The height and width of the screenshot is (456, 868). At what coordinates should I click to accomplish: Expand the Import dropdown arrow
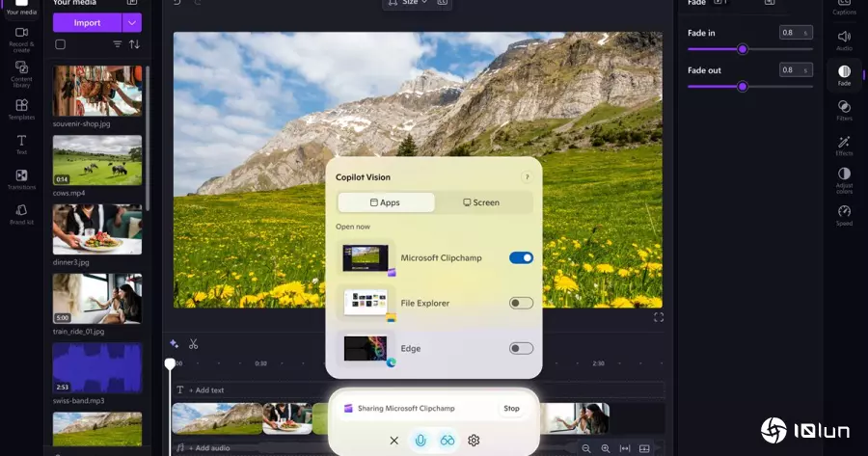click(132, 23)
